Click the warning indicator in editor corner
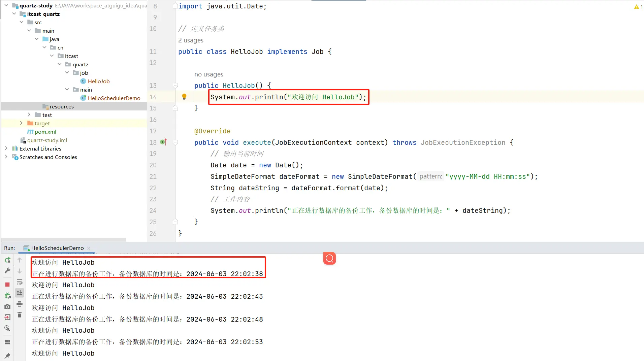 click(638, 7)
